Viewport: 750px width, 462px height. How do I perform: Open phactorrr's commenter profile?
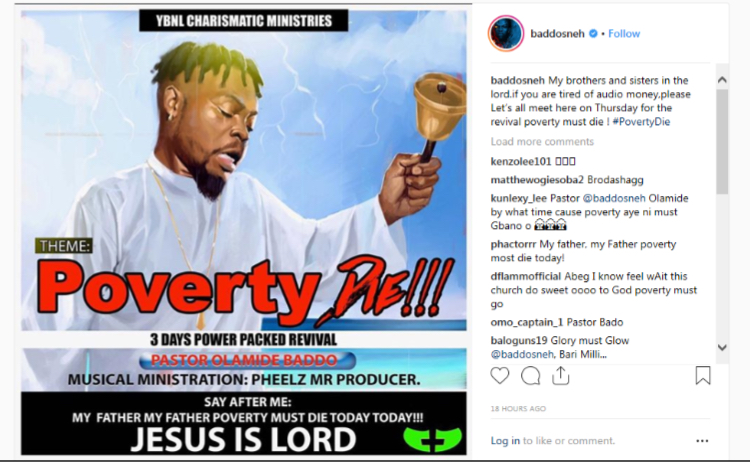coord(513,244)
